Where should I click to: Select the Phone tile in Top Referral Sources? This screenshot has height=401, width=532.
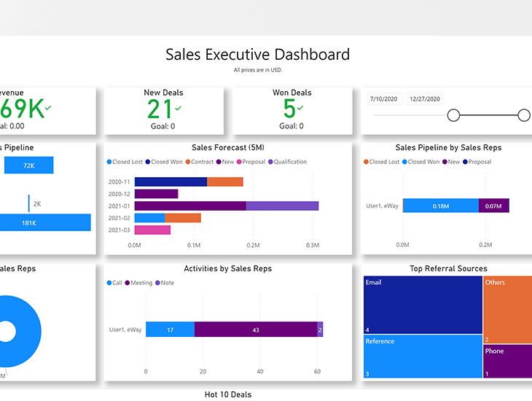coord(507,361)
